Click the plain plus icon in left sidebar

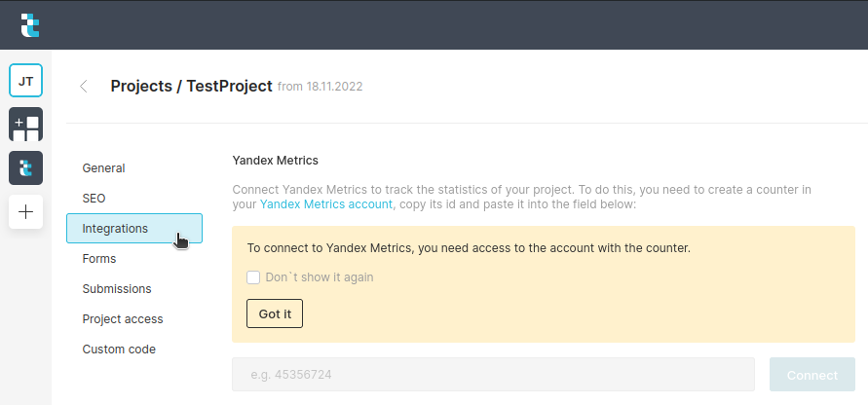coord(25,211)
